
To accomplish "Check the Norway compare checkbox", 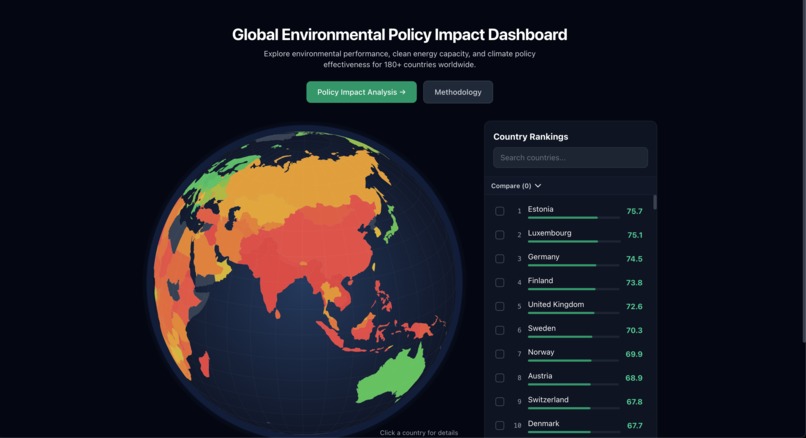I will 500,354.
